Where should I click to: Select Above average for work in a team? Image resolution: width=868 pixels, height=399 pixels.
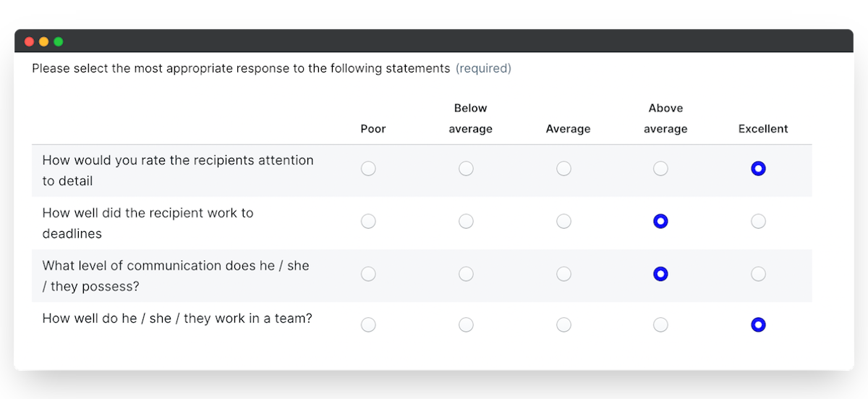coord(660,325)
